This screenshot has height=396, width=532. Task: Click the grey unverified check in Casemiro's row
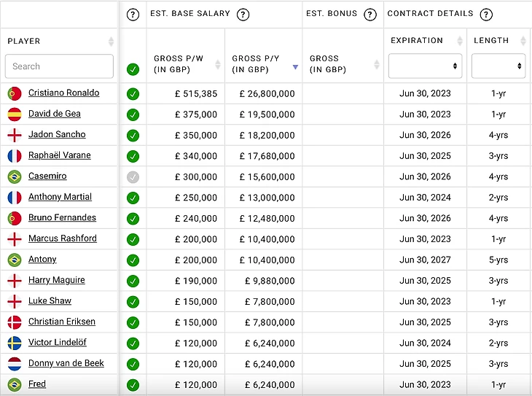coord(133,177)
